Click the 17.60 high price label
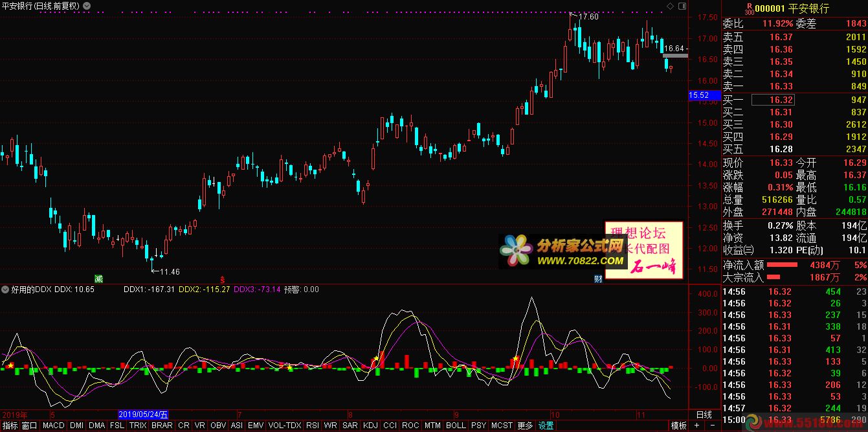Viewport: 868px width, 432px height. [588, 17]
